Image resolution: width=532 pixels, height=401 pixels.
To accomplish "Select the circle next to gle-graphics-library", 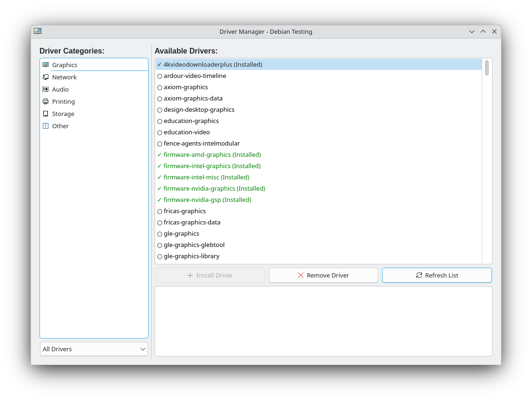I will click(160, 256).
